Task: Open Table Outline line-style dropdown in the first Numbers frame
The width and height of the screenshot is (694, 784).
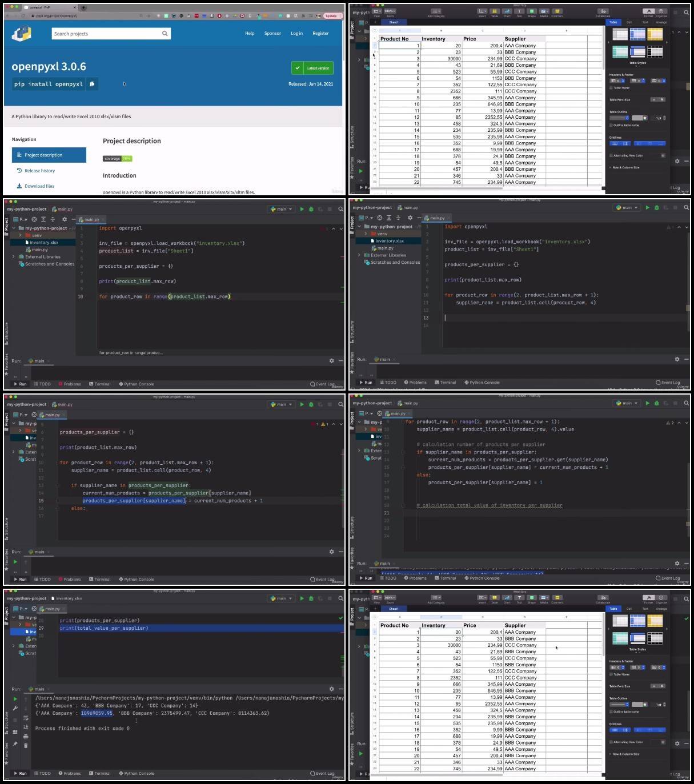Action: [620, 118]
